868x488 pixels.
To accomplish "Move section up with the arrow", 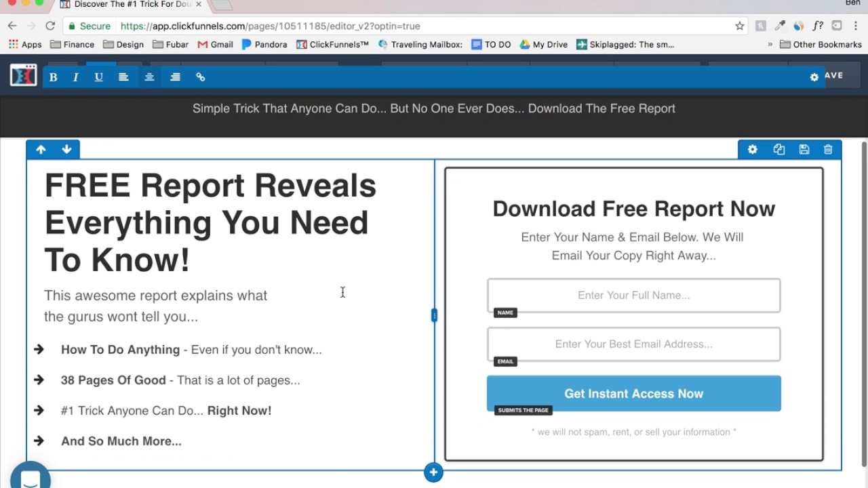I will coord(41,150).
